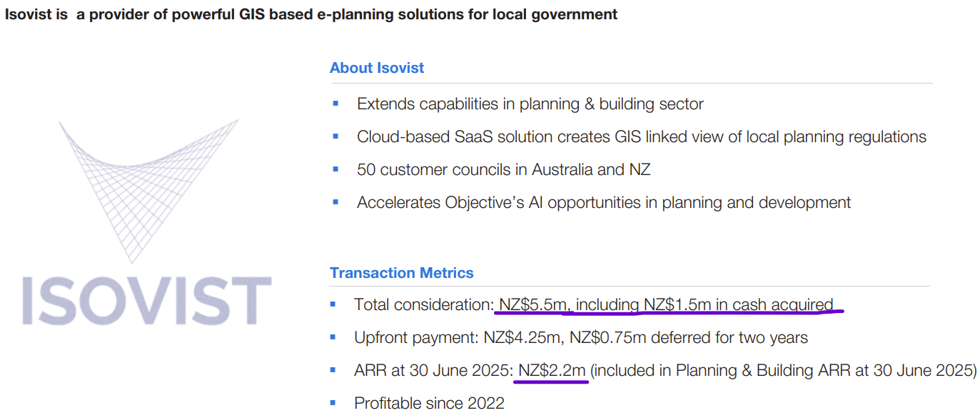Click the ISOVIST wordmark text
The height and width of the screenshot is (418, 980).
[146, 301]
